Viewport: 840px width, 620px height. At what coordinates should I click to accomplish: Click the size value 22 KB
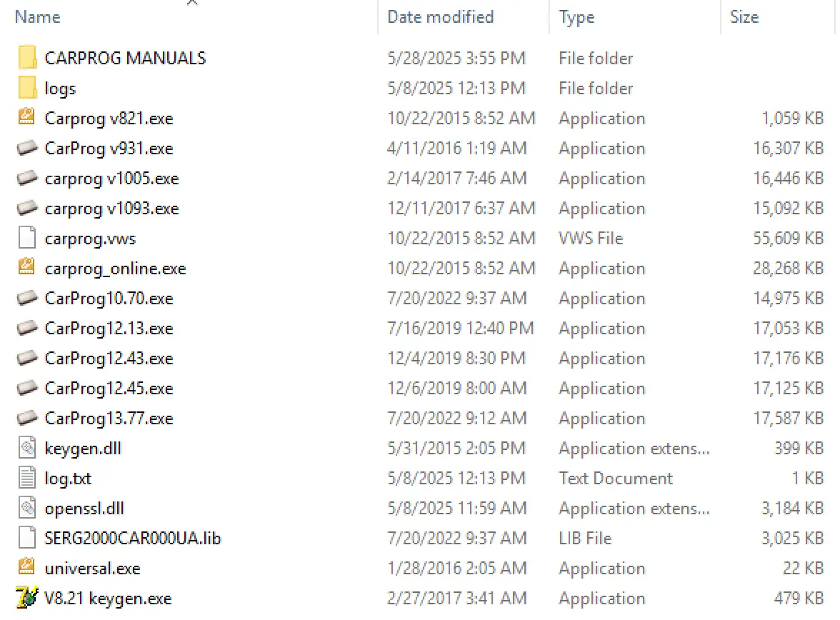click(803, 568)
